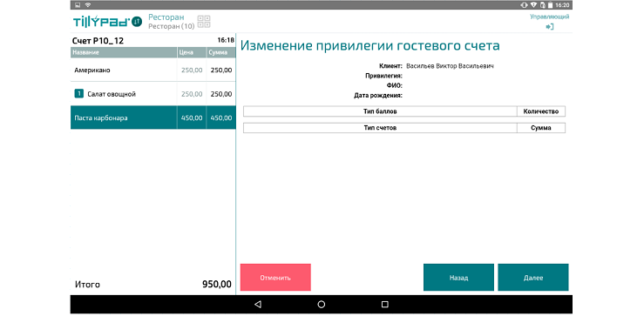The height and width of the screenshot is (316, 644).
Task: Tap the Android back triangle icon
Action: [x=258, y=304]
